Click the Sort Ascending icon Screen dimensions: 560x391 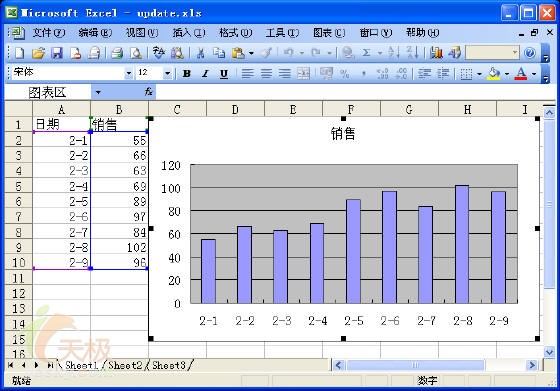(394, 53)
